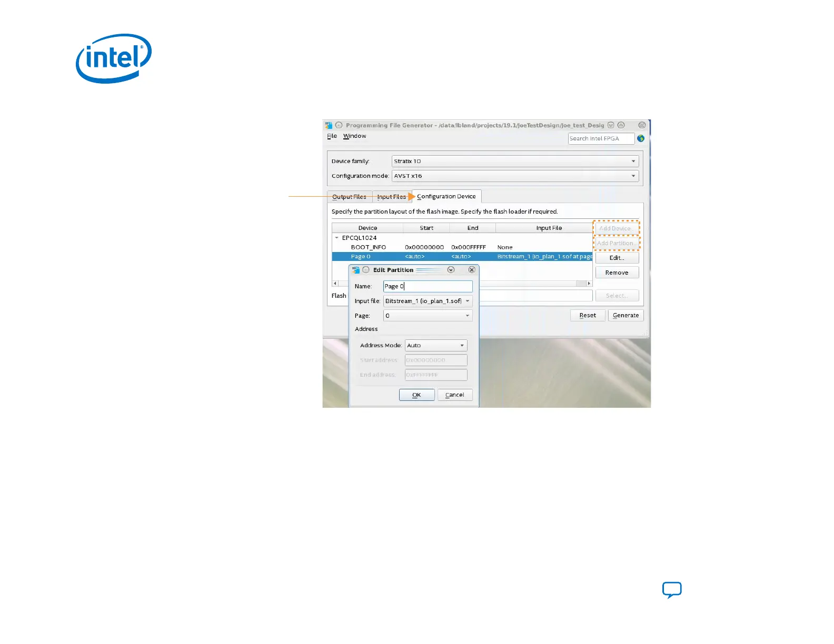Click the Intel logo
The width and height of the screenshot is (834, 644).
click(114, 58)
